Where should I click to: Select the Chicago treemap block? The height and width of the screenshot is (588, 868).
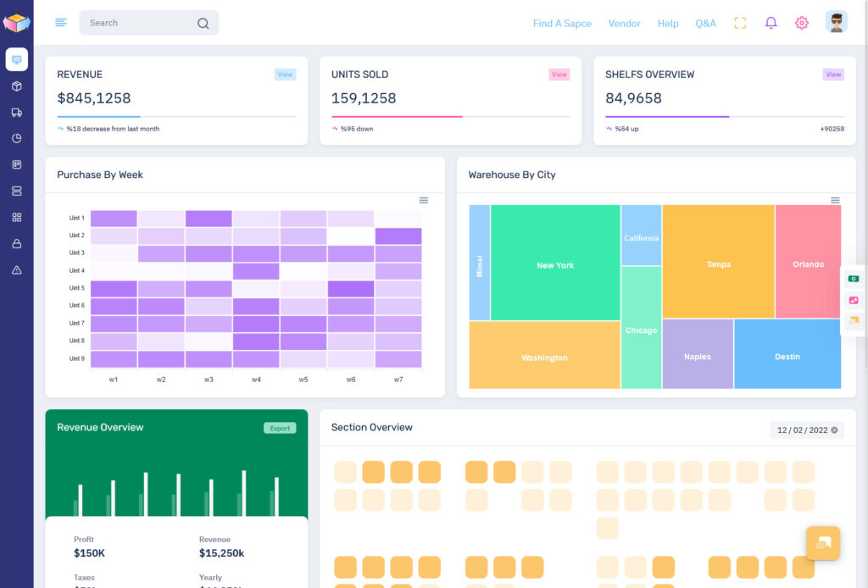(641, 327)
